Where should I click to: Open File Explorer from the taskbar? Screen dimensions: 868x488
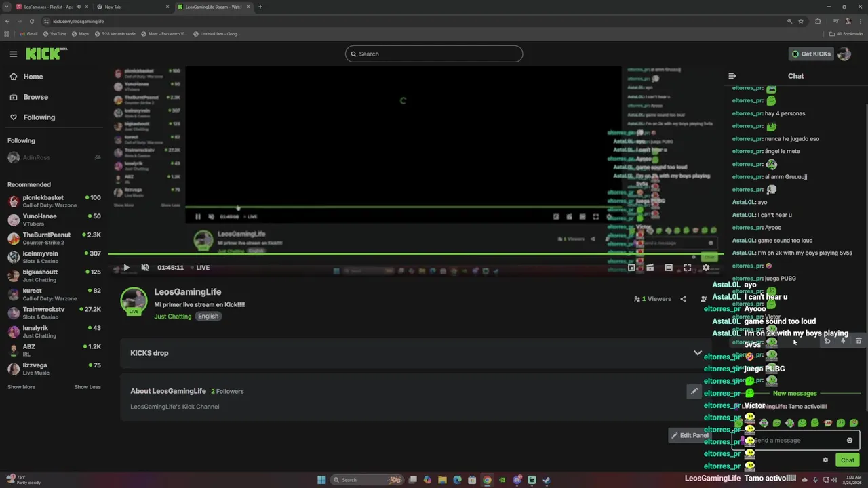pyautogui.click(x=442, y=480)
